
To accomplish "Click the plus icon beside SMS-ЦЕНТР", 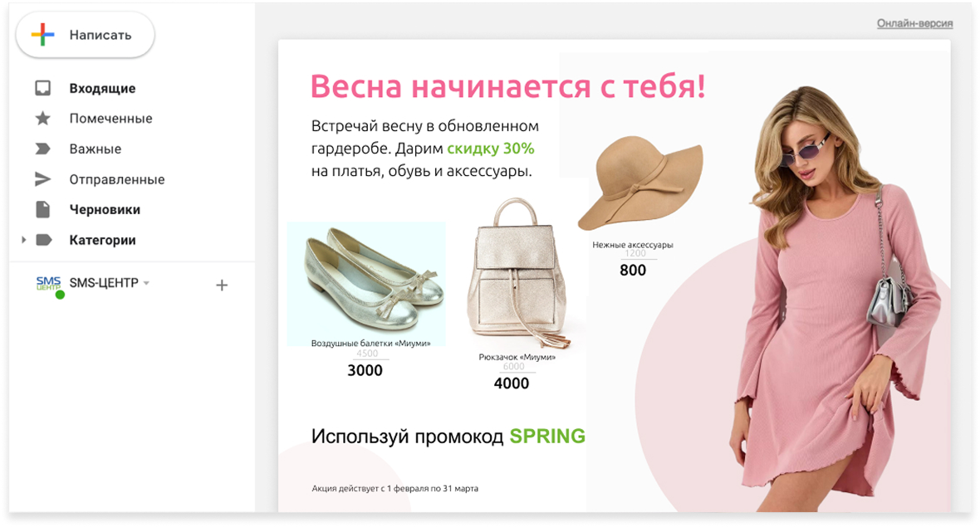I will tap(222, 285).
